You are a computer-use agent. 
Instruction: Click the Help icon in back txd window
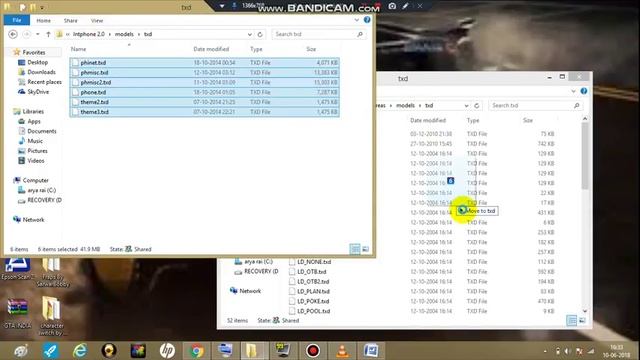click(x=584, y=91)
